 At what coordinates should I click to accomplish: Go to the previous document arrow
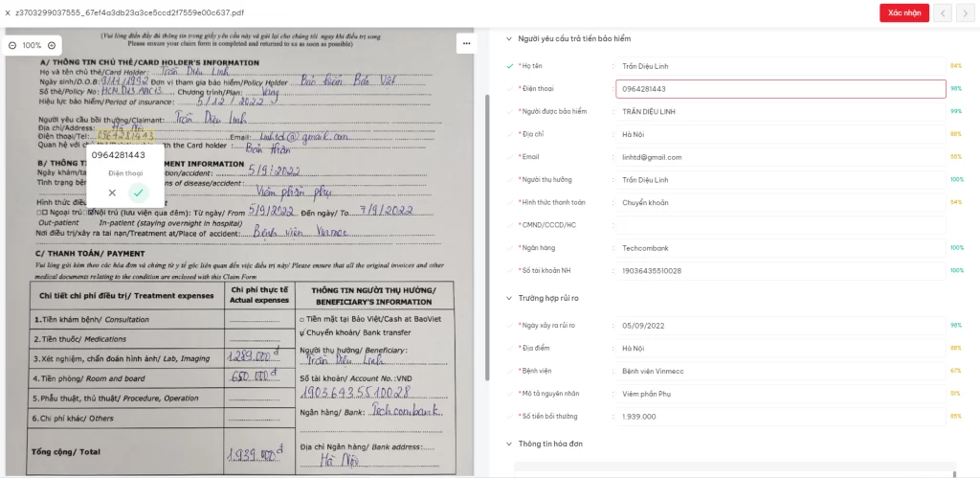pyautogui.click(x=943, y=12)
